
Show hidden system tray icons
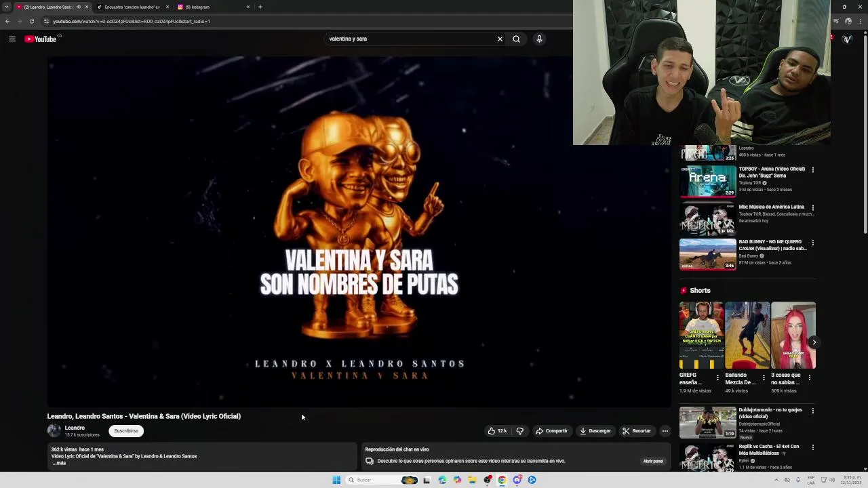pyautogui.click(x=776, y=480)
